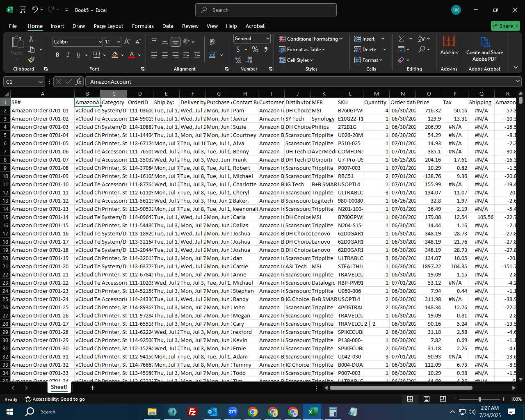This screenshot has width=525, height=420.
Task: Open the Name Box dropdown arrow
Action: click(40, 82)
